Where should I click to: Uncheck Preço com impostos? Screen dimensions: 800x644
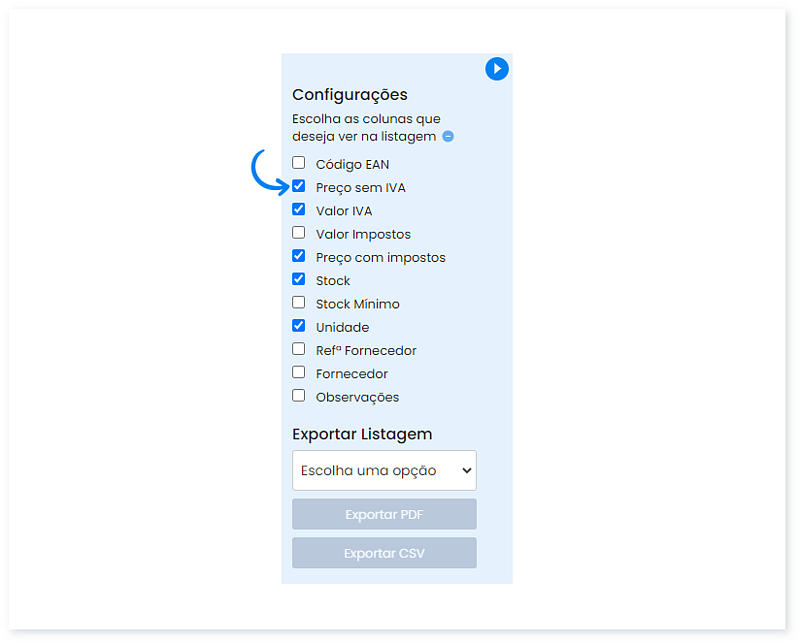pyautogui.click(x=298, y=255)
